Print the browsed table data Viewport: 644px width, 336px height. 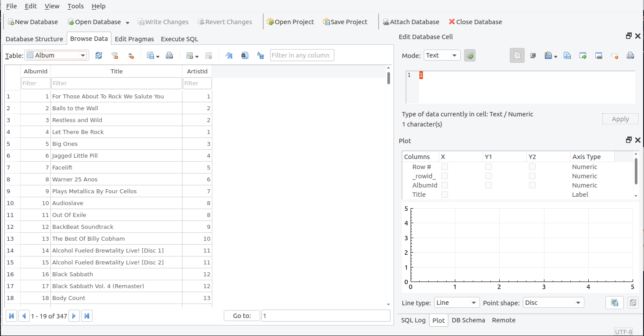coord(169,55)
